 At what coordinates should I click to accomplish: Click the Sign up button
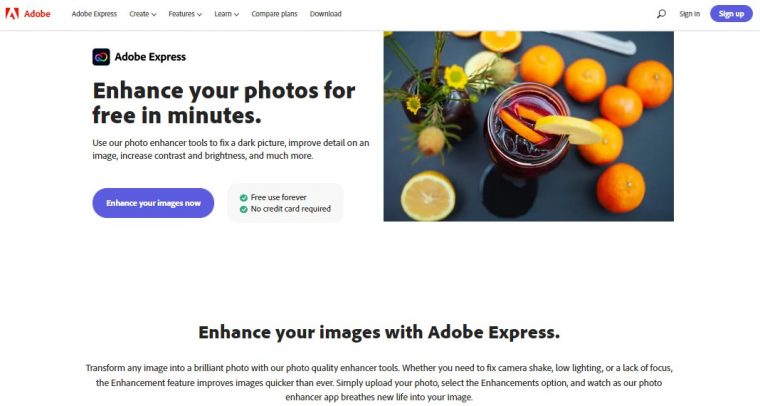click(x=731, y=14)
